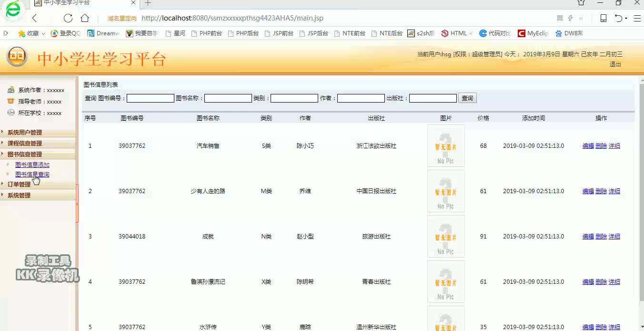Expand 系统管理 menu
This screenshot has width=644, height=331.
coord(38,195)
